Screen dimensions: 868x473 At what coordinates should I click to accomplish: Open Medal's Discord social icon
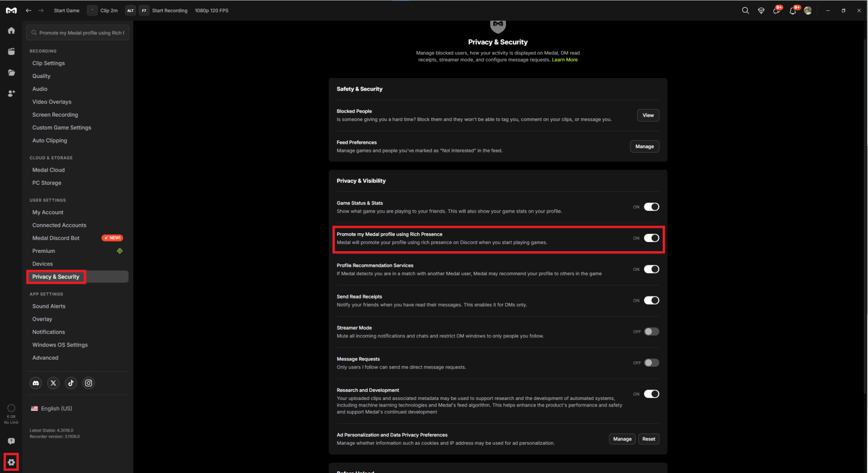coord(36,383)
